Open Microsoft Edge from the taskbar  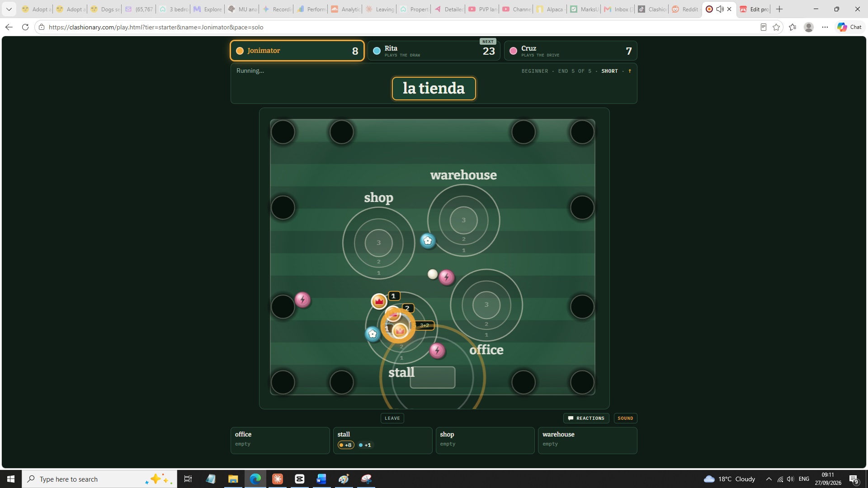click(255, 479)
